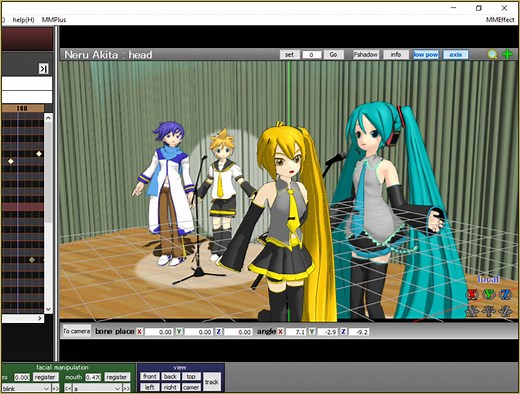Click the angle Y field showing -2.9
Screen dimensions: 520x394
click(327, 332)
